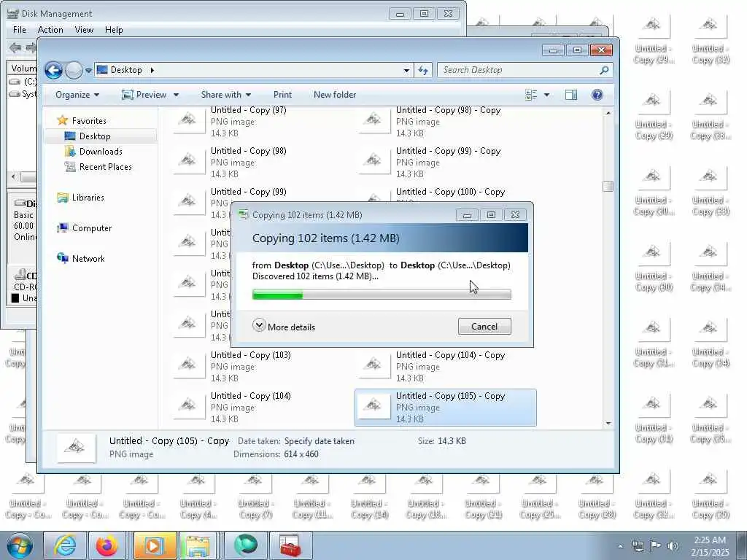This screenshot has width=747, height=560.
Task: Click the taskbar clock
Action: [x=710, y=546]
